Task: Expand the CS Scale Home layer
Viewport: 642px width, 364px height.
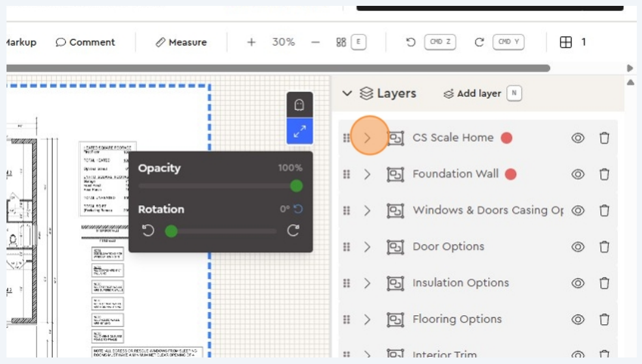Action: [x=368, y=138]
